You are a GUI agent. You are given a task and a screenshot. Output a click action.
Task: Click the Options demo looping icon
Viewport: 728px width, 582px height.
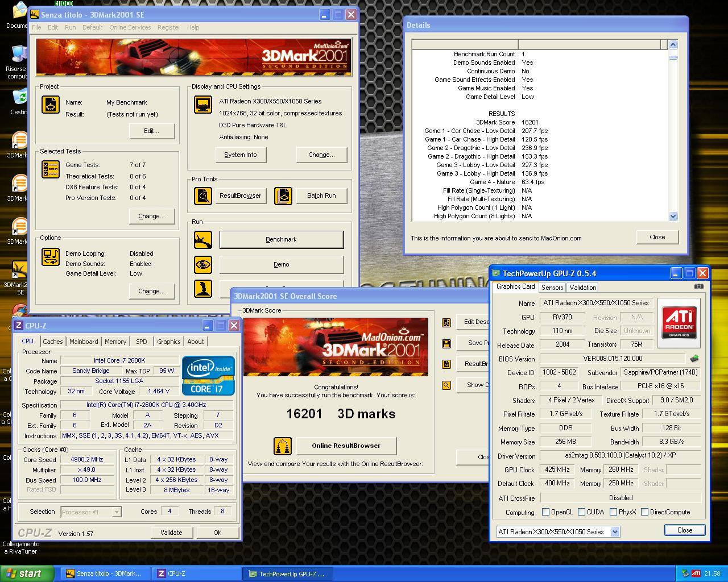[51, 256]
